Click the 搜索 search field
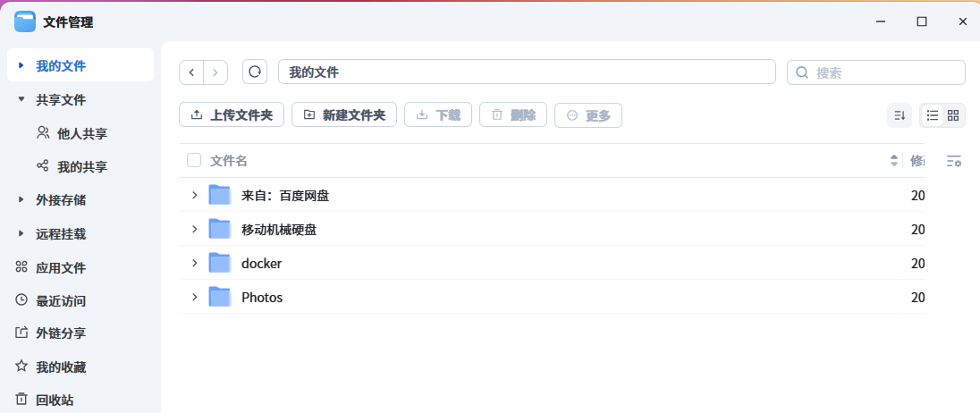980x413 pixels. pyautogui.click(x=875, y=72)
